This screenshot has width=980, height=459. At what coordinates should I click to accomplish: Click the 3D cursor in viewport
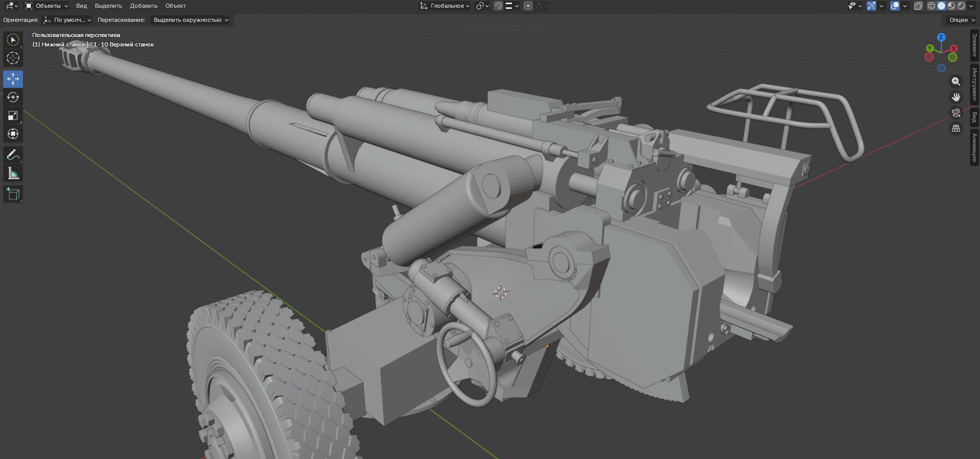click(x=500, y=292)
